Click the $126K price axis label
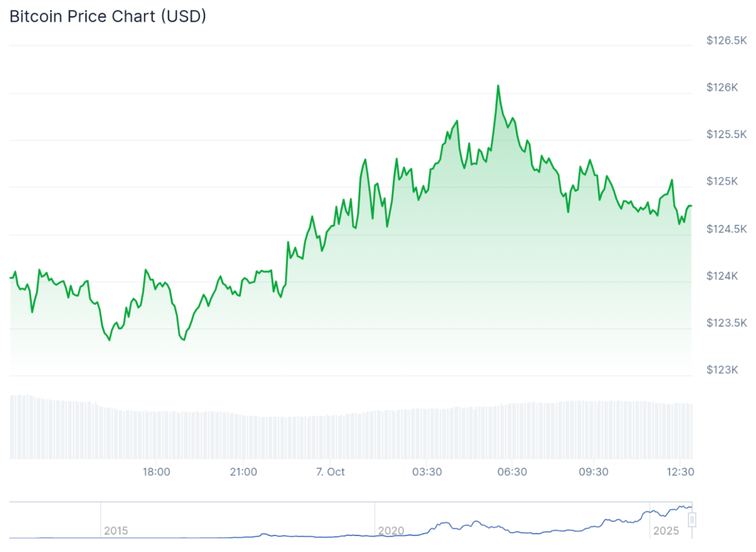The height and width of the screenshot is (552, 756). tap(721, 88)
